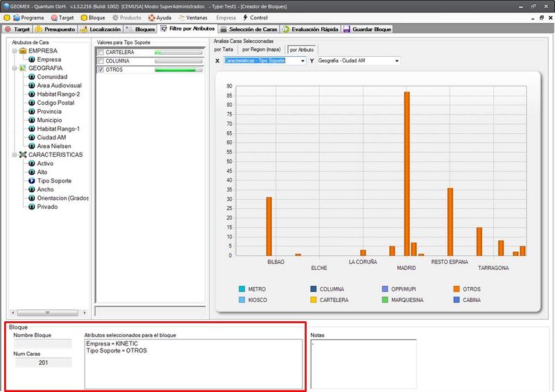Viewport: 555px width, 392px height.
Task: Open the Ayuda help icon menu
Action: coord(151,17)
